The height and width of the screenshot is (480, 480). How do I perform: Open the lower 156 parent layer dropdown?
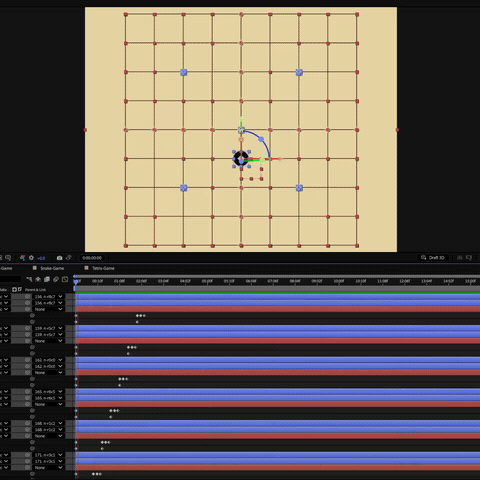click(x=48, y=303)
